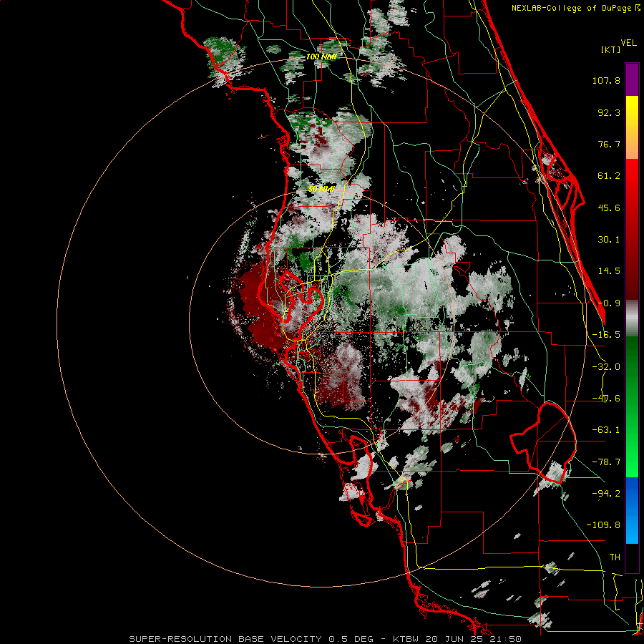Click the [KT] units label
Image resolution: width=644 pixels, height=644 pixels.
pos(611,49)
